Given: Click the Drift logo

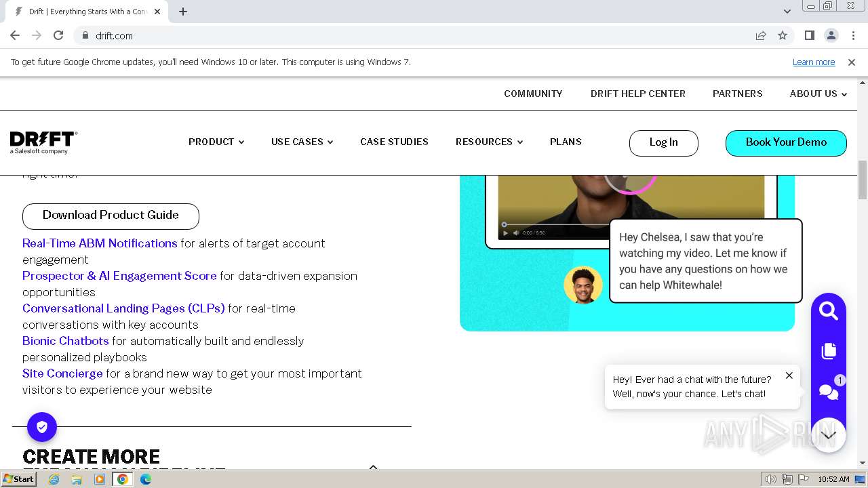Looking at the screenshot, I should (x=43, y=142).
